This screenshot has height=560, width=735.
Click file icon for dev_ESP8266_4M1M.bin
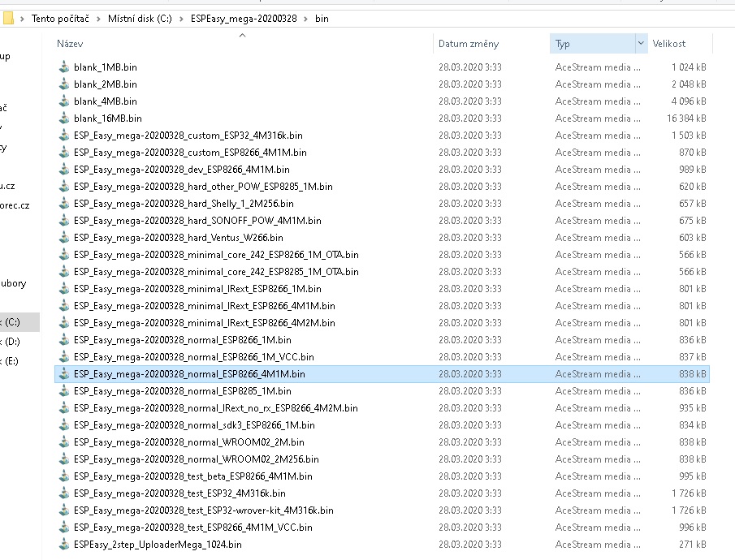[64, 170]
